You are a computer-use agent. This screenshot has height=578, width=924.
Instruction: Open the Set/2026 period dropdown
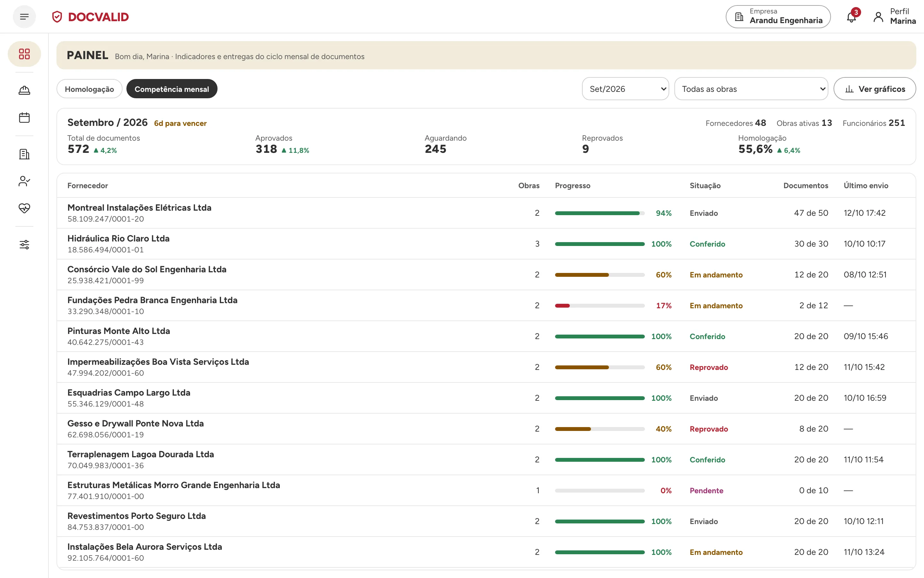tap(625, 89)
